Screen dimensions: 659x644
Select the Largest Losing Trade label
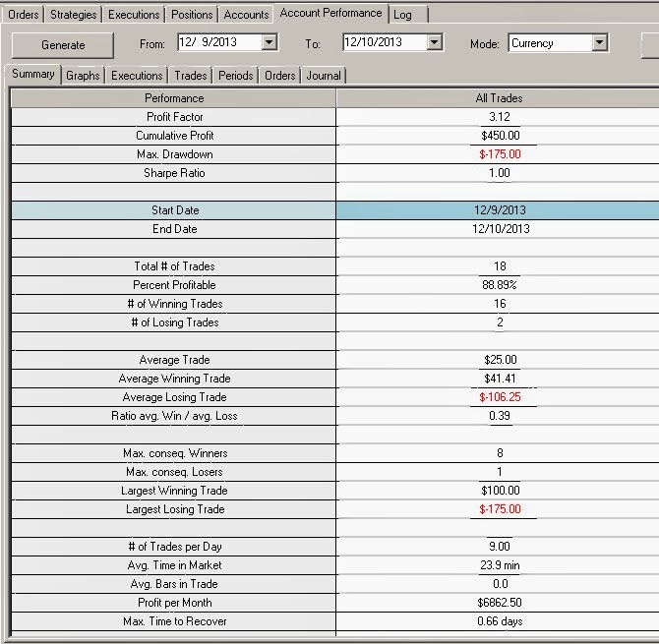pos(175,509)
